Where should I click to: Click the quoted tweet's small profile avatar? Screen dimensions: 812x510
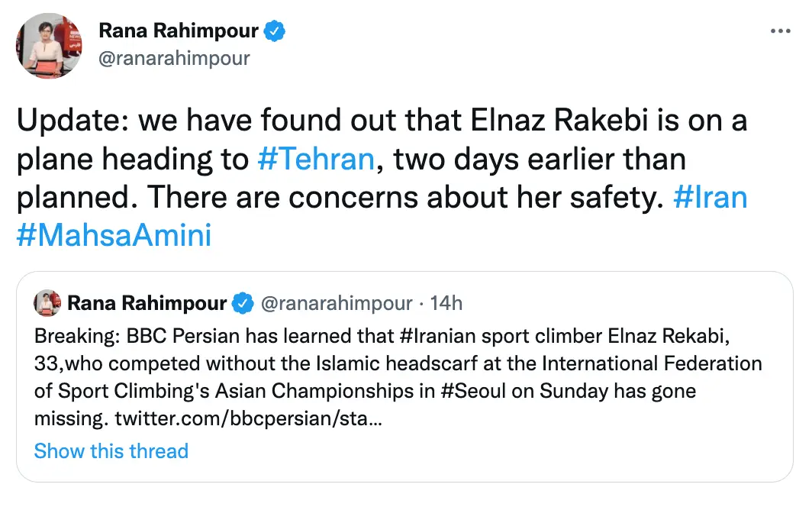tap(47, 302)
